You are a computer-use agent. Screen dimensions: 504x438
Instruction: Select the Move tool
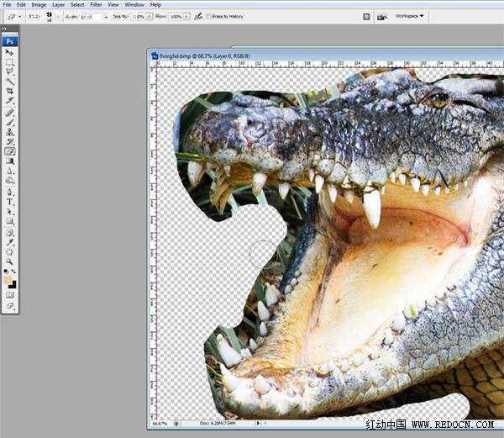10,53
